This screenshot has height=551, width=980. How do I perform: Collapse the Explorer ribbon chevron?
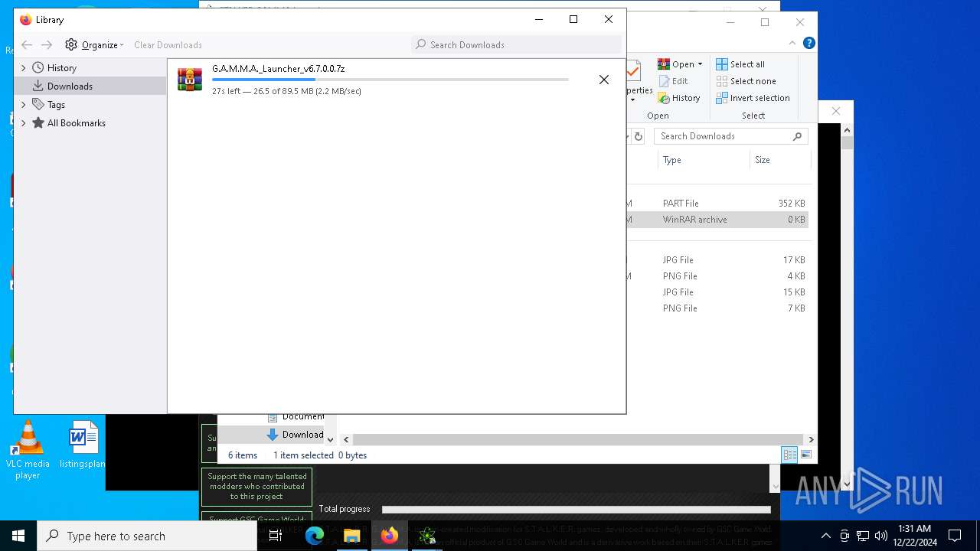click(792, 43)
